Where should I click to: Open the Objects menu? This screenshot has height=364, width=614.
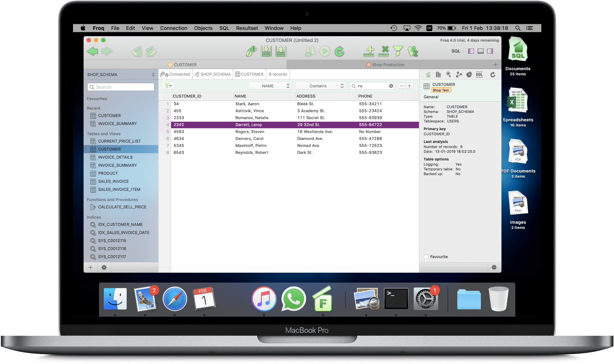tap(203, 28)
